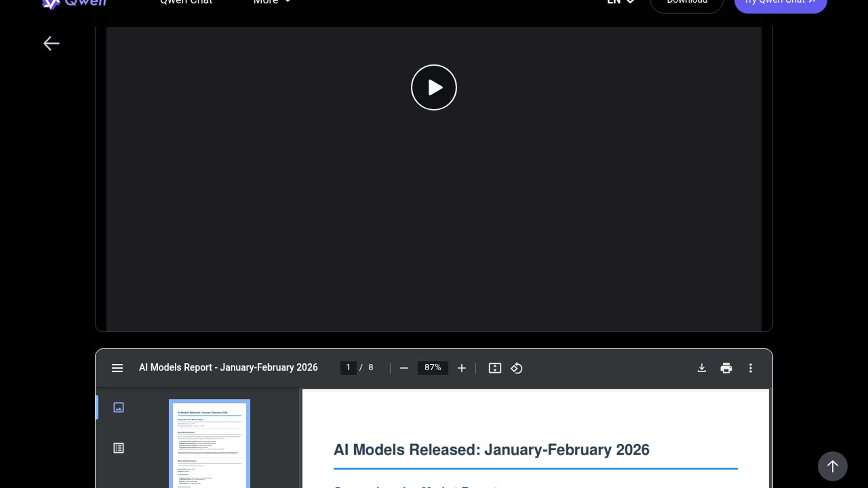Click the PDF page number field
Screen dimensions: 868x488
(x=348, y=368)
